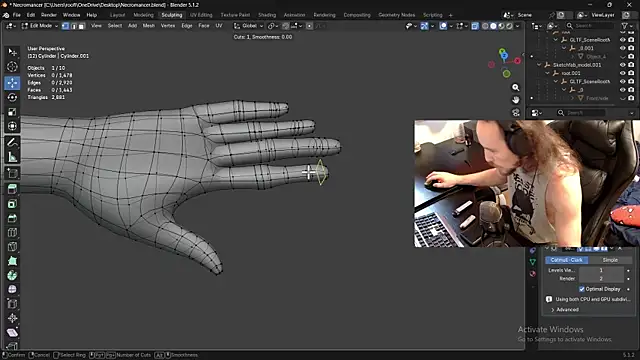This screenshot has width=640, height=360.
Task: Adjust the Render levels value field
Action: click(601, 279)
